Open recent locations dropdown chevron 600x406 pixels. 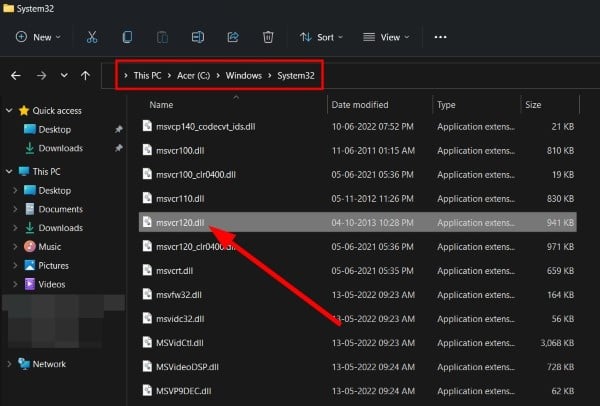(x=64, y=75)
